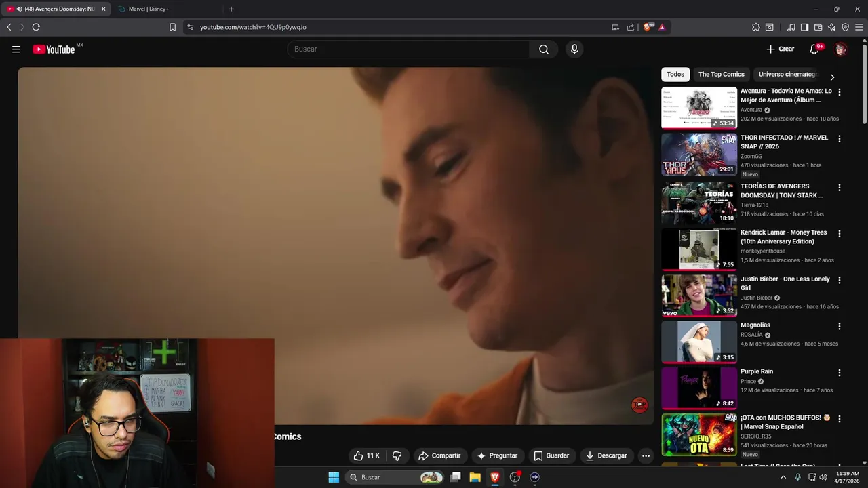The width and height of the screenshot is (868, 488).
Task: Open the YouTube account avatar menu
Action: [x=841, y=49]
